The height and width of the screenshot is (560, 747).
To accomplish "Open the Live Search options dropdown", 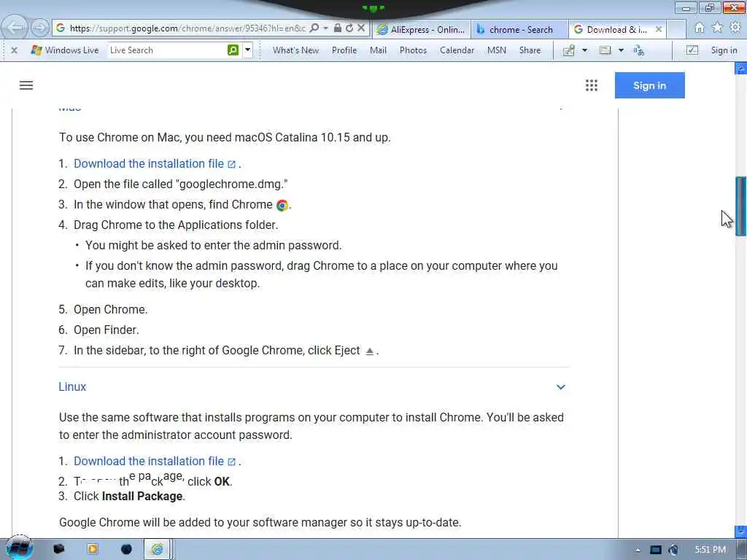I will 247,50.
